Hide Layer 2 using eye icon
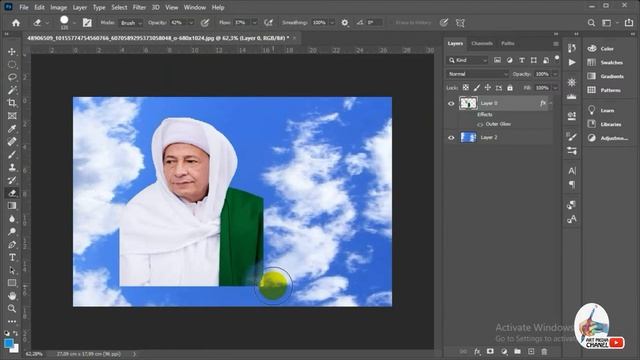The width and height of the screenshot is (640, 360). (451, 138)
